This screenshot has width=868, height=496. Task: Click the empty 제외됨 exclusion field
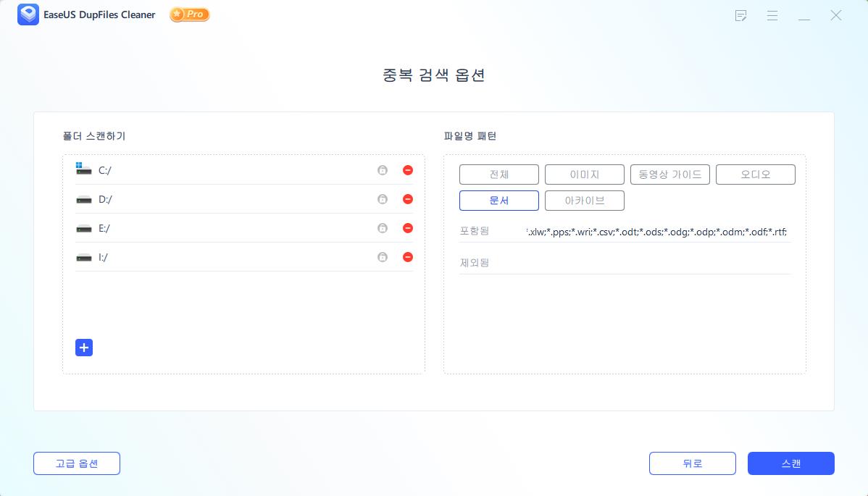point(652,262)
